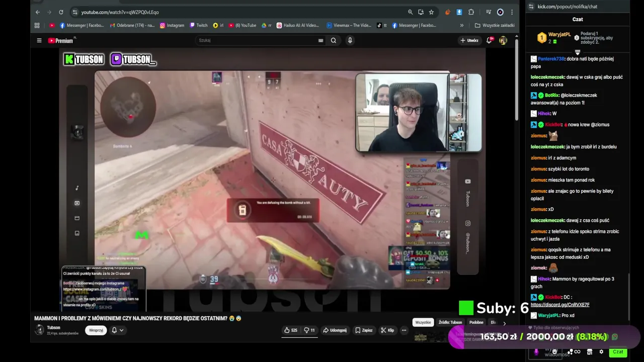Open the browser zoom magnifier icon
The width and height of the screenshot is (644, 362).
point(410,12)
